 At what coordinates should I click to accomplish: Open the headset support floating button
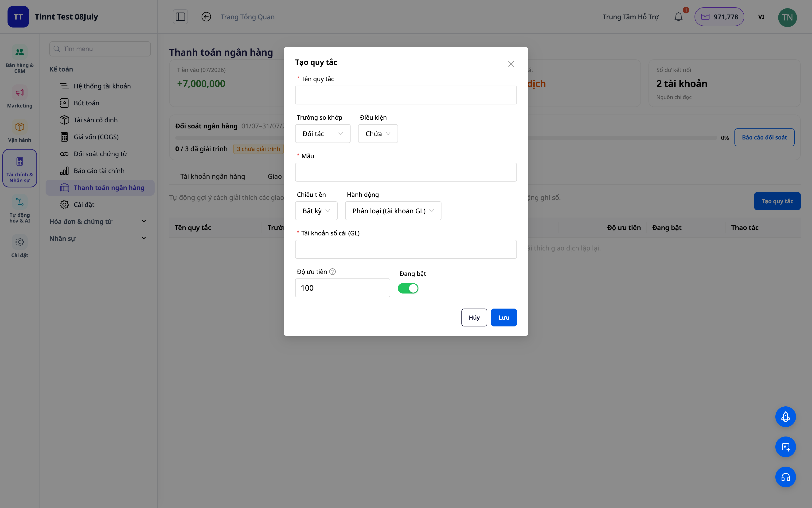[785, 477]
